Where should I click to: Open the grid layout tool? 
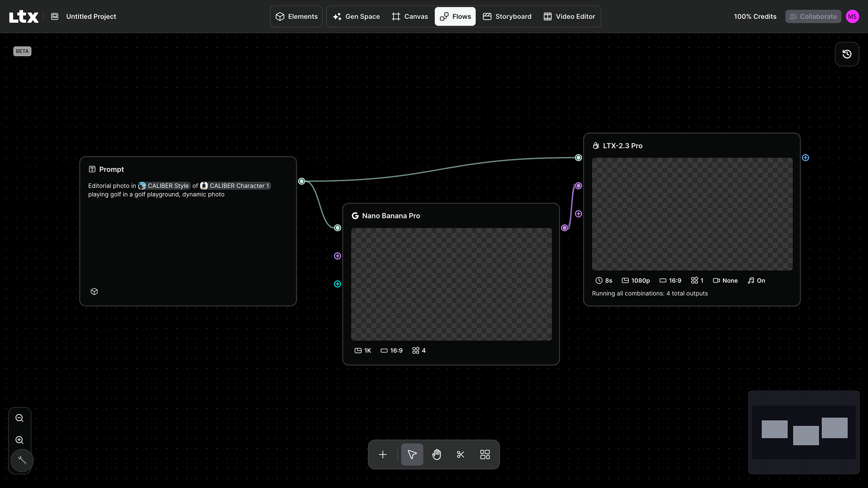[x=485, y=455]
